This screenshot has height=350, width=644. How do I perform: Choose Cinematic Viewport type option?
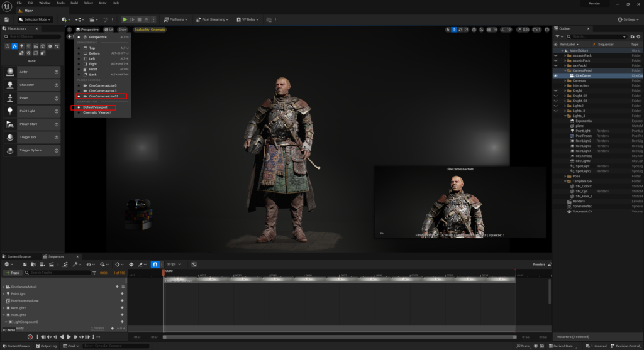(97, 112)
